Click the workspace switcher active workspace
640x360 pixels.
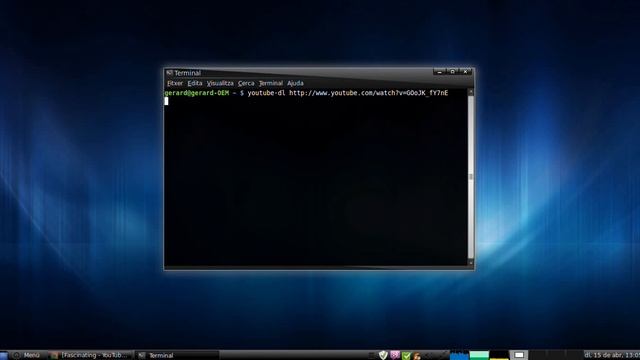[519, 355]
